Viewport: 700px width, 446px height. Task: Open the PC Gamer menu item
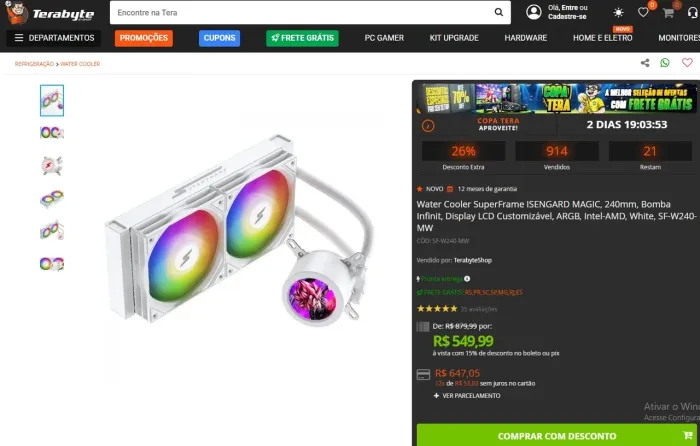[384, 38]
